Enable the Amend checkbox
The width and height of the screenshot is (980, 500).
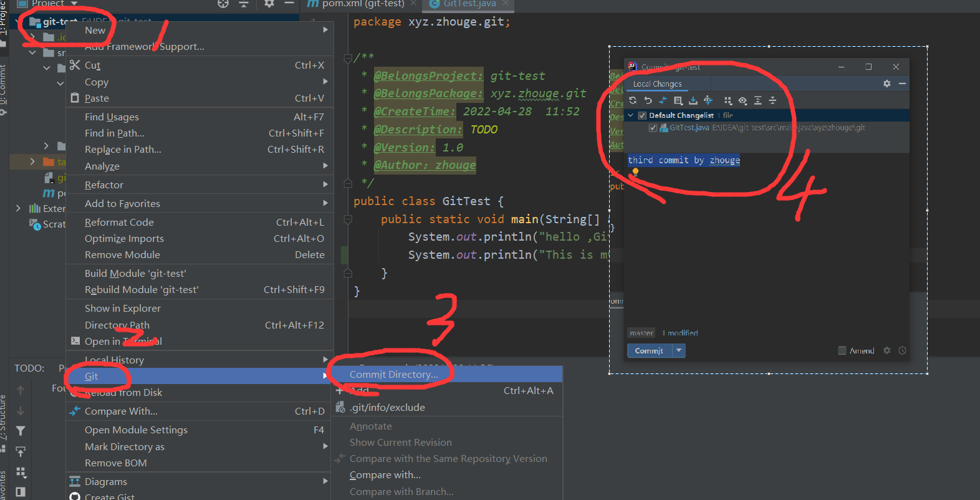(x=842, y=350)
